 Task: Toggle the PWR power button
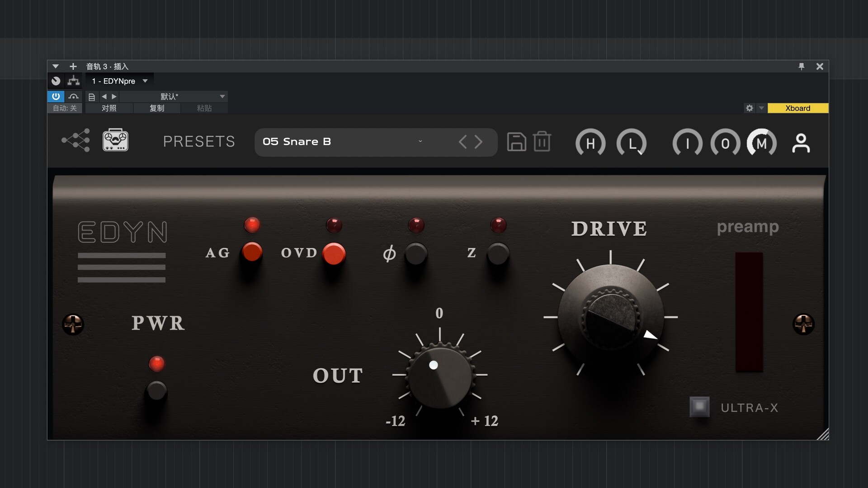156,391
